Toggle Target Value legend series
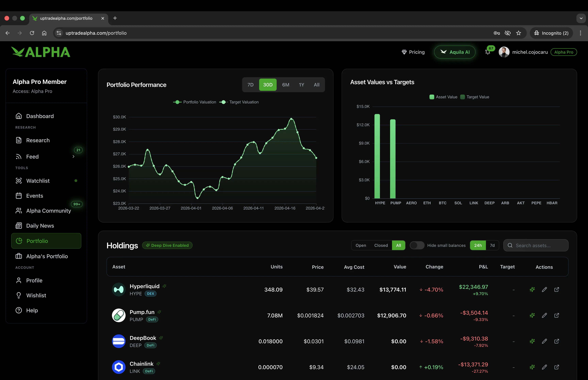Screen dimensions: 588x380 point(475,97)
